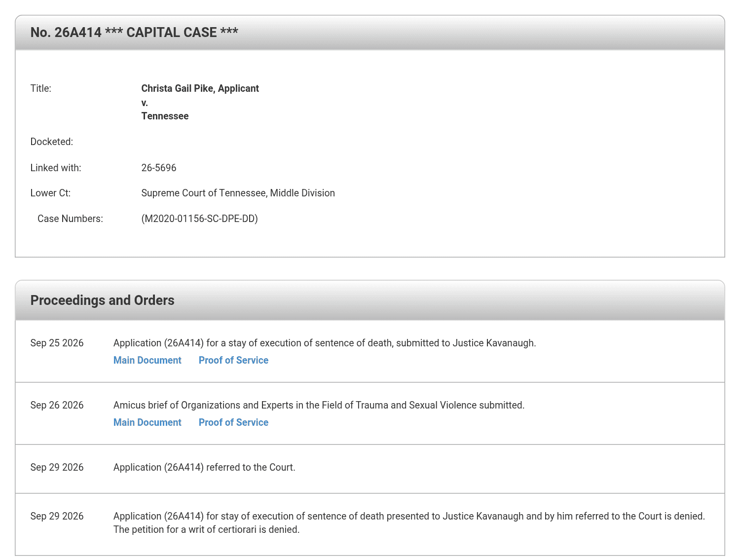
Task: Click the 'Lower Ct:' label
Action: click(x=50, y=193)
